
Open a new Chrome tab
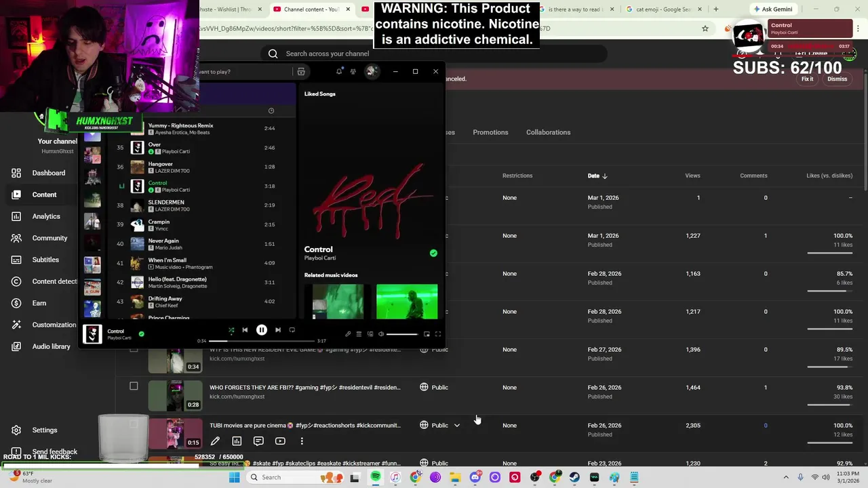[715, 9]
